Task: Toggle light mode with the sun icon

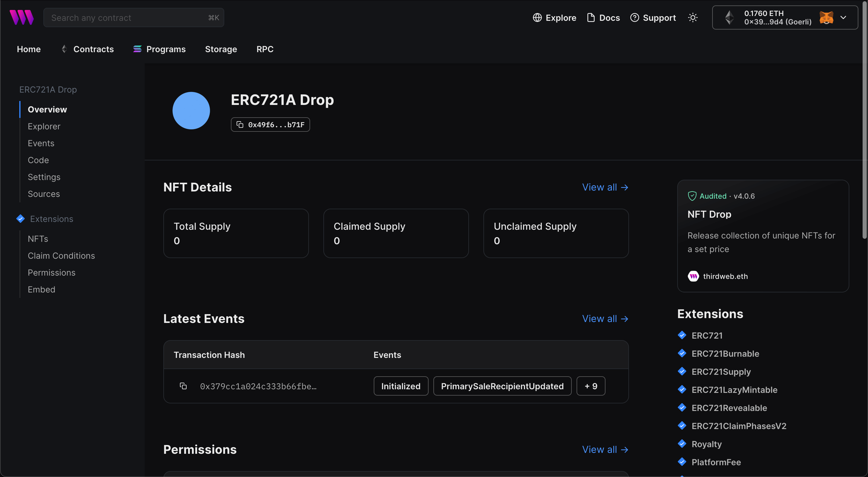Action: point(693,17)
